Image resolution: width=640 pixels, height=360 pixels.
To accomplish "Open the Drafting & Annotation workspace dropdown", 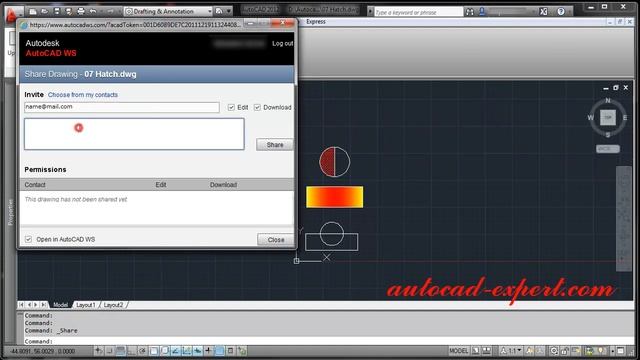I will [x=168, y=11].
